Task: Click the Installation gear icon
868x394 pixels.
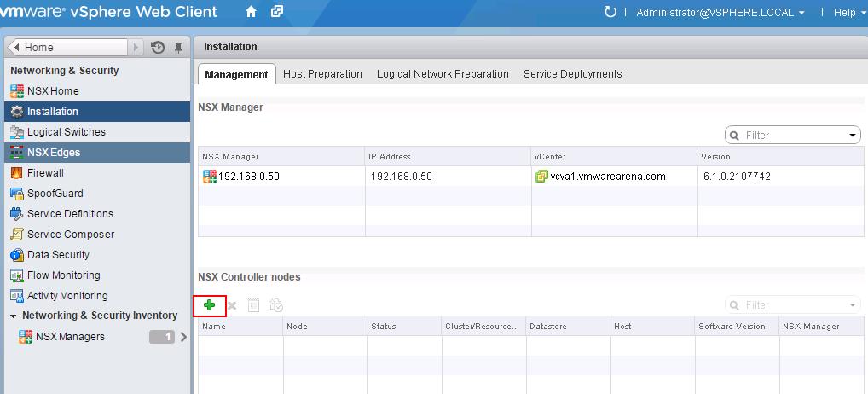Action: [17, 112]
